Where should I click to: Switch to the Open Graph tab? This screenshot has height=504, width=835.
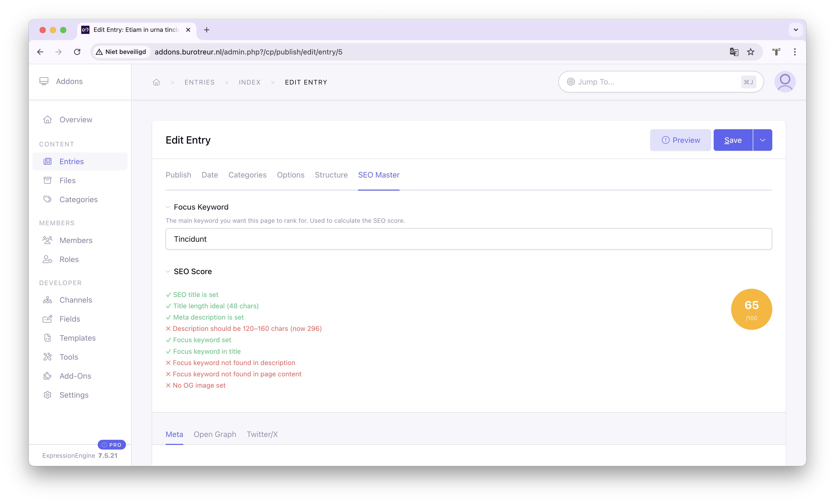pyautogui.click(x=215, y=434)
